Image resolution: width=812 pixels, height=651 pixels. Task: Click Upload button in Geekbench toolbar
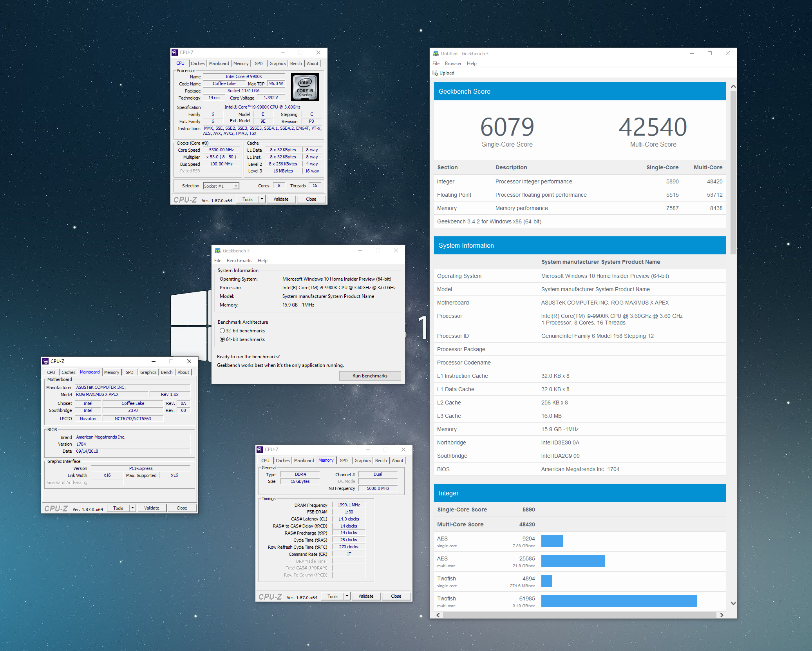pyautogui.click(x=443, y=73)
